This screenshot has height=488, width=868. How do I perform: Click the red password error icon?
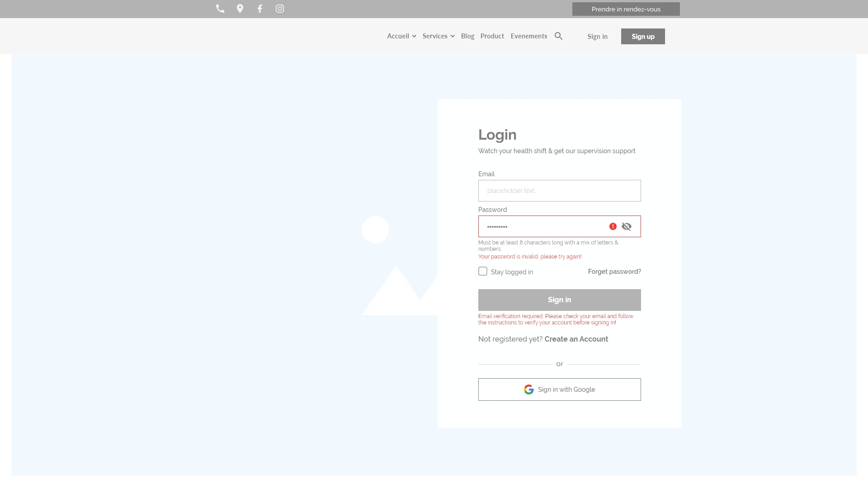(613, 226)
